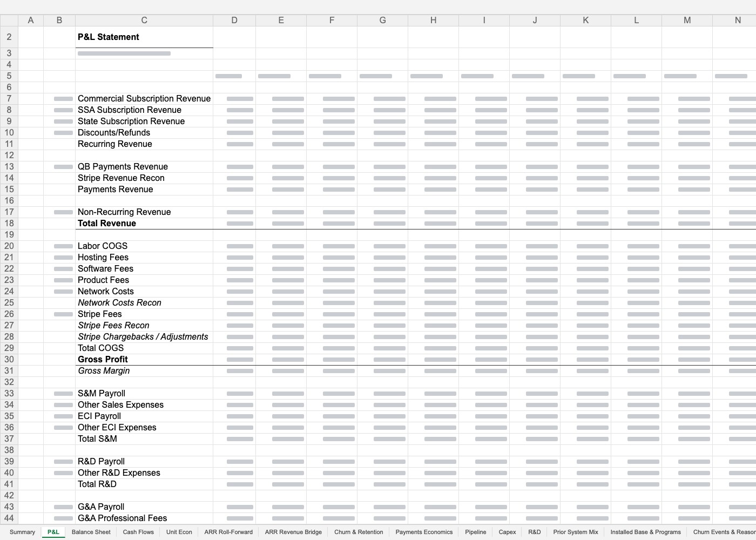Screen dimensions: 756x540
Task: Select column A header
Action: [x=31, y=20]
